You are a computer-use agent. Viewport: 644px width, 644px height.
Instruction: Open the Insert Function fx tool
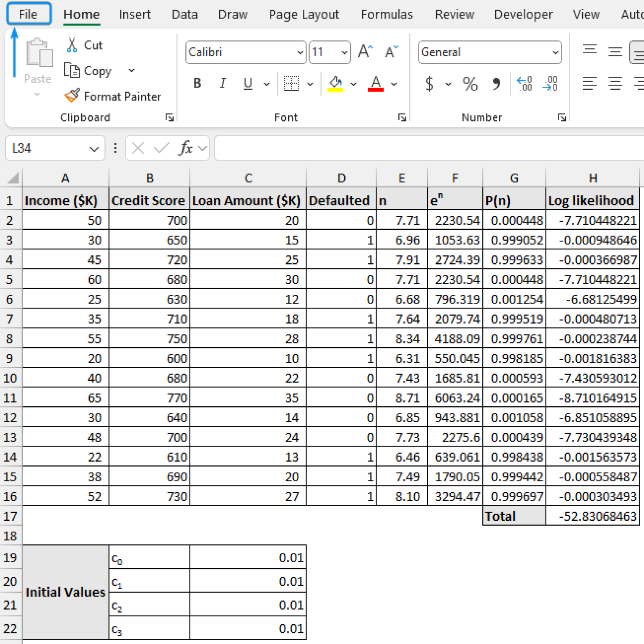(186, 148)
